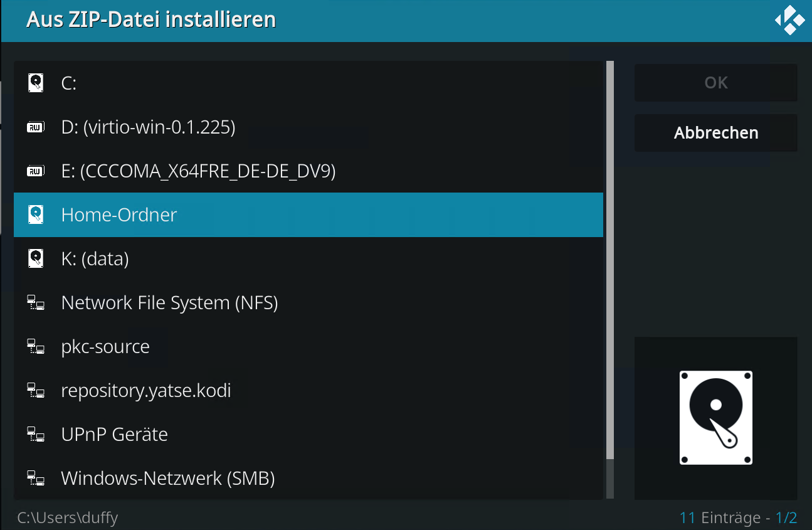Open the K: (data) drive entry

pos(95,259)
